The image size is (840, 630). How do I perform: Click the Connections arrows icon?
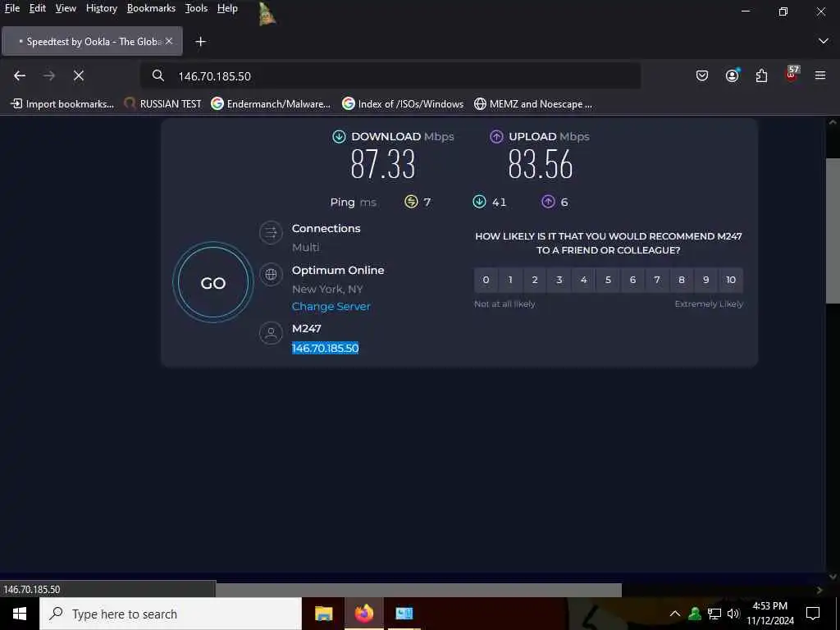[x=271, y=232]
